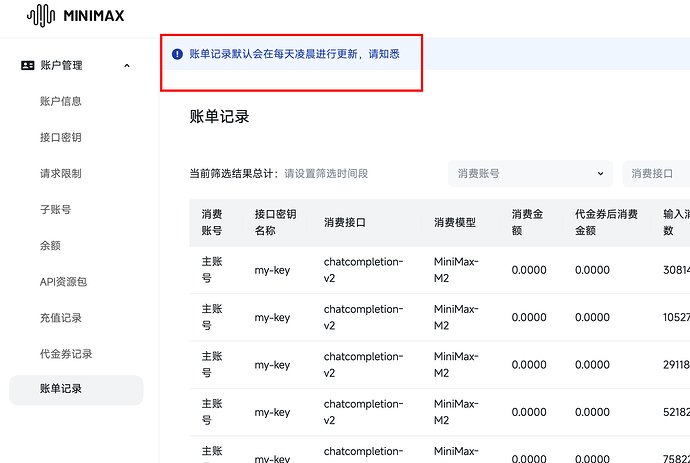The width and height of the screenshot is (690, 463).
Task: Click the my-key cell in the fourth row
Action: point(272,412)
